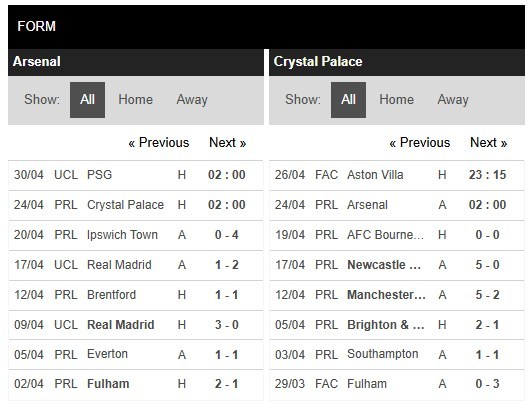
Task: Open Crystal Palace's FAC Fulham 0-3 match
Action: click(x=397, y=384)
